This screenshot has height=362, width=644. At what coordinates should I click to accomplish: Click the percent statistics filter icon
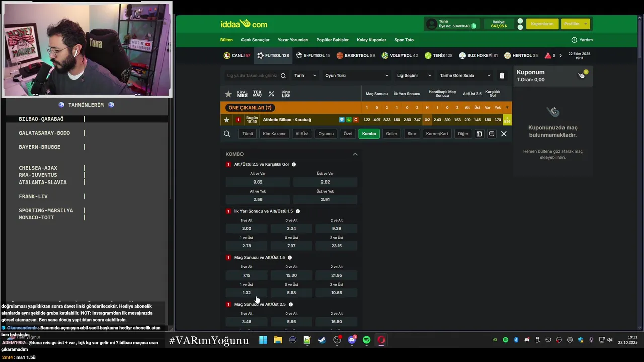[271, 94]
